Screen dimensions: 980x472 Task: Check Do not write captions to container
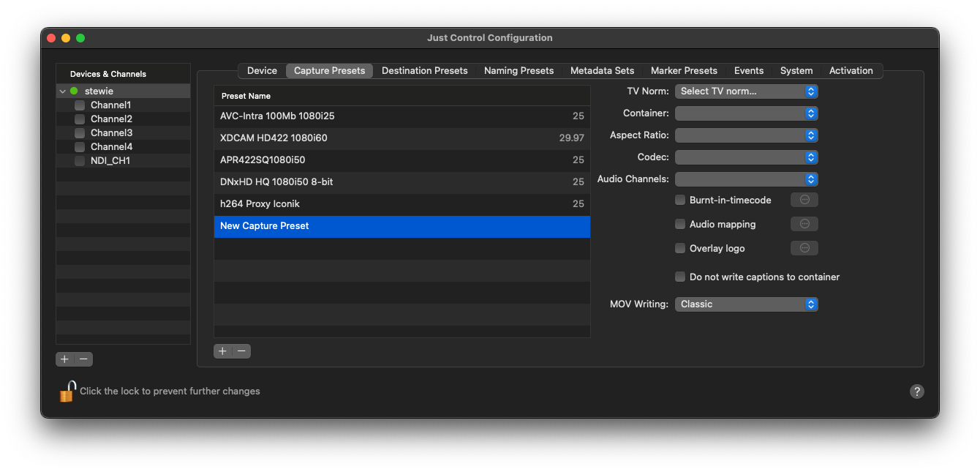[x=680, y=277]
